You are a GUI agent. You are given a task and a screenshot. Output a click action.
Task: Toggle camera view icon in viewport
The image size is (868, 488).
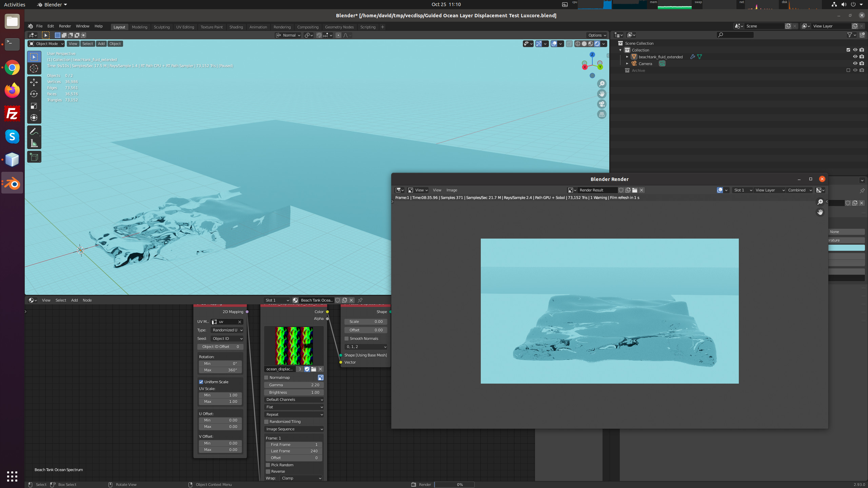pyautogui.click(x=602, y=104)
